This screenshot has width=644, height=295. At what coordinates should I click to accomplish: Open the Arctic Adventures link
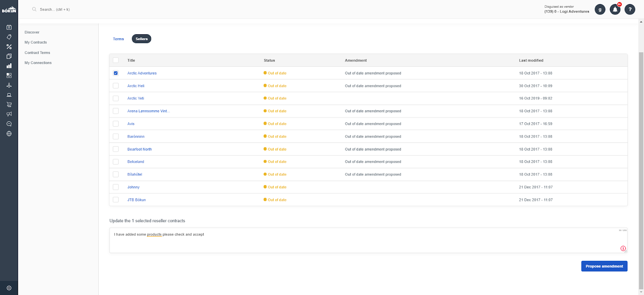click(142, 73)
